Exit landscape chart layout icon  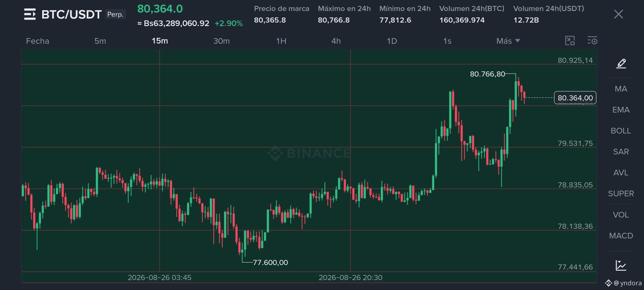point(570,41)
